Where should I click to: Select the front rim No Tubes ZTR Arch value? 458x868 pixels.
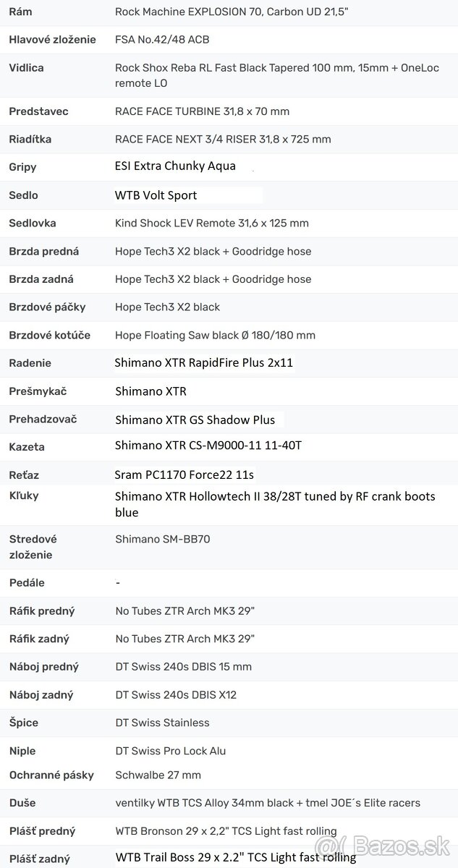[x=185, y=611]
